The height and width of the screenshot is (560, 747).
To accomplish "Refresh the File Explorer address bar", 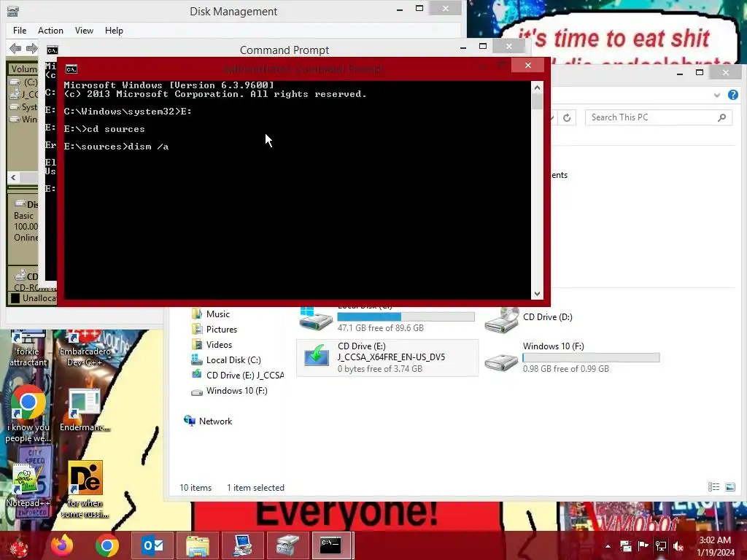I will (x=567, y=117).
